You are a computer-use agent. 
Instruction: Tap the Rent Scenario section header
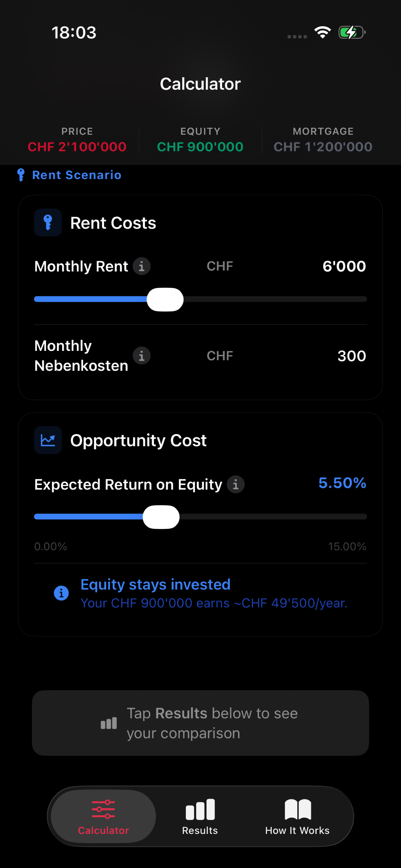tap(69, 175)
